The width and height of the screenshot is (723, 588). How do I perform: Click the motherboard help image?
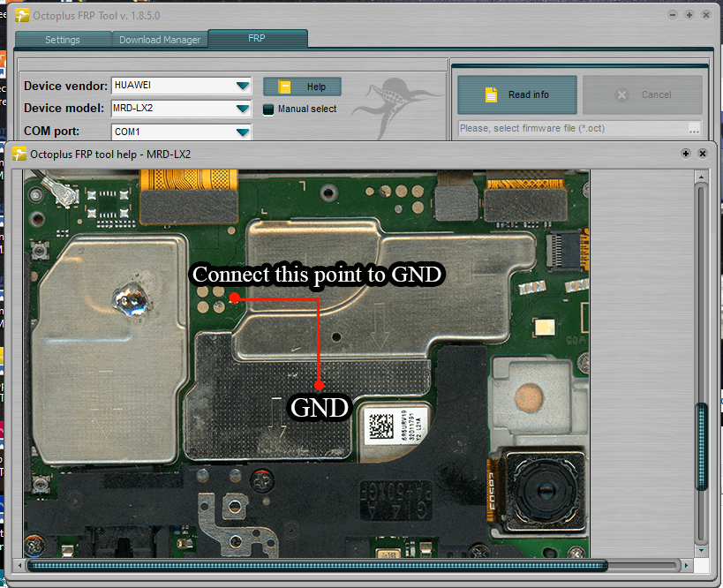[306, 364]
